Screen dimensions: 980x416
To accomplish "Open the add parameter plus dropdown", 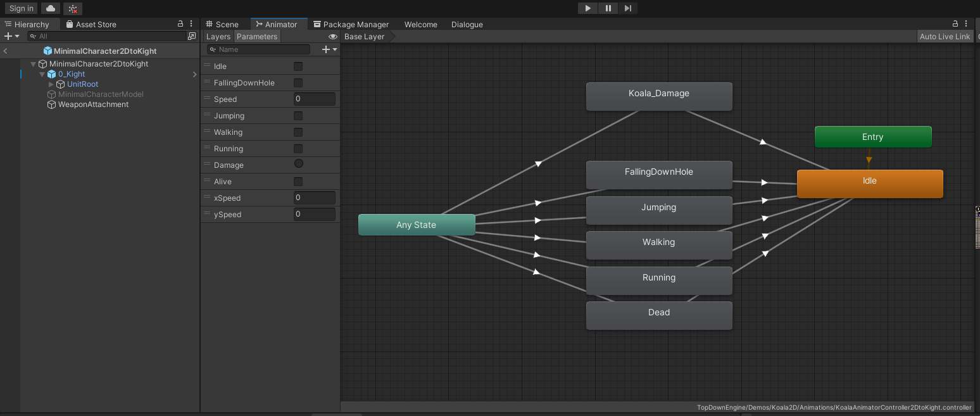I will [x=329, y=49].
